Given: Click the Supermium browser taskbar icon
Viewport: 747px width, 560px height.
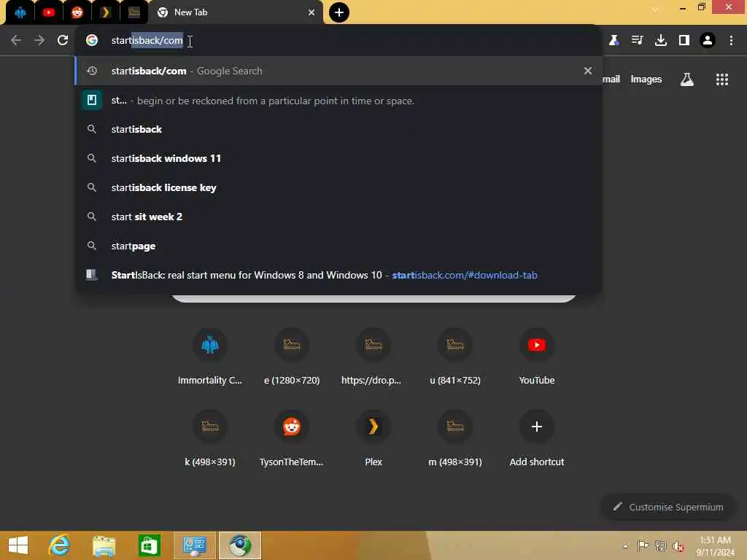Looking at the screenshot, I should coord(240,545).
